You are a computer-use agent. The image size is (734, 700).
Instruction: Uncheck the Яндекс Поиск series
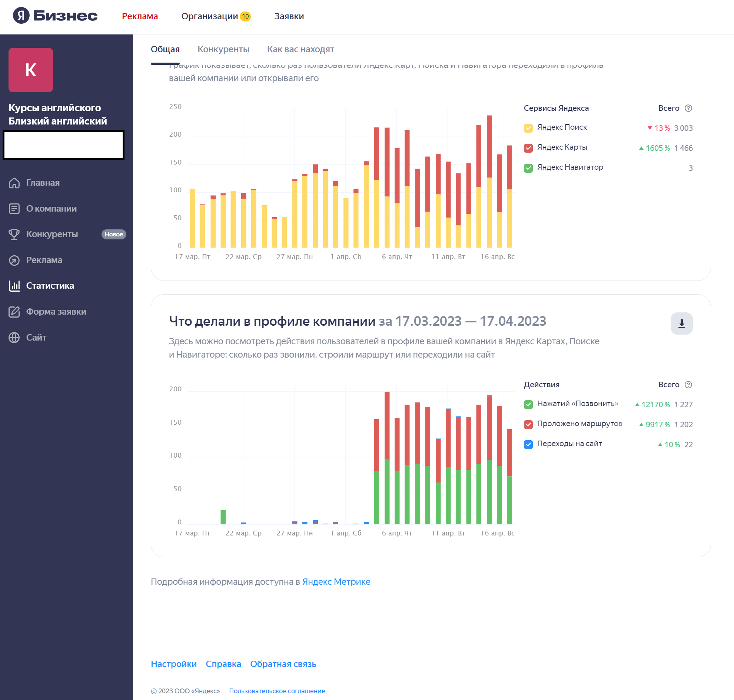528,128
